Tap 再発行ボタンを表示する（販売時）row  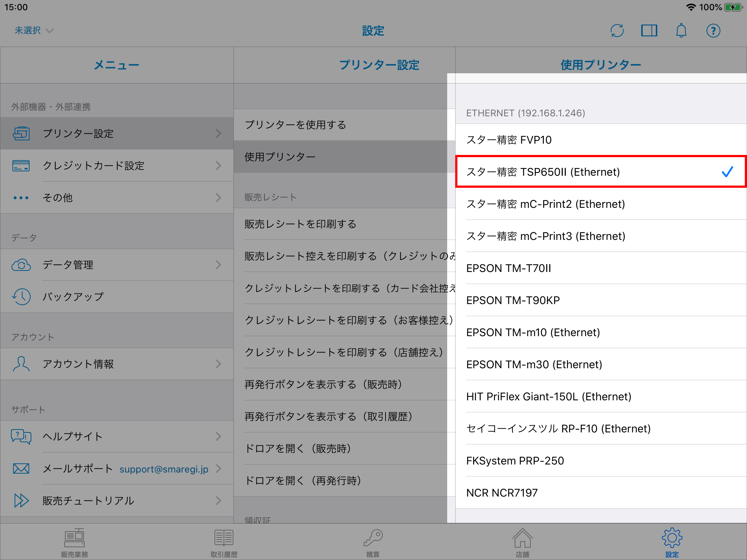pos(344,384)
